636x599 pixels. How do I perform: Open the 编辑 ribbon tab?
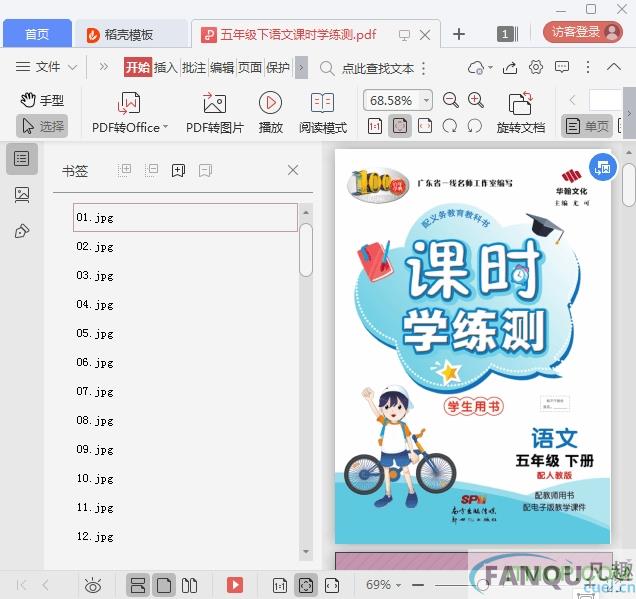pyautogui.click(x=222, y=67)
